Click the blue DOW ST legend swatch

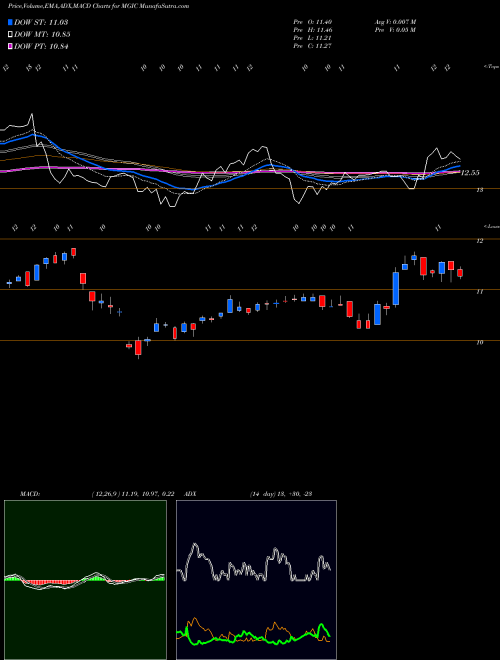click(x=11, y=22)
